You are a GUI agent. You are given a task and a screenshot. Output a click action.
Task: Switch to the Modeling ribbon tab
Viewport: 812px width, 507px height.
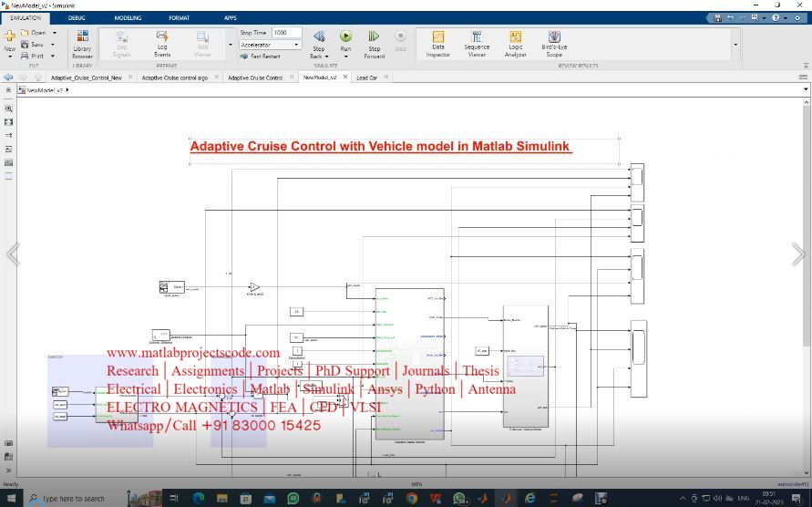(128, 17)
